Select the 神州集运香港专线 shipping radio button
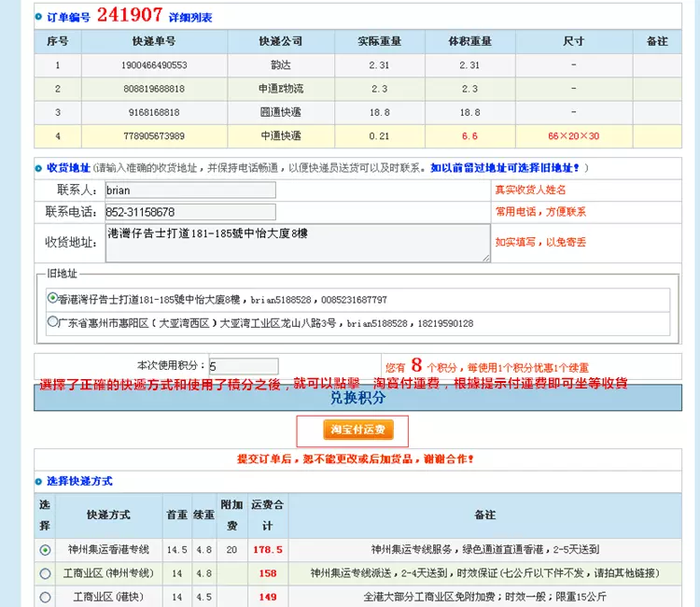The image size is (700, 607). click(45, 550)
